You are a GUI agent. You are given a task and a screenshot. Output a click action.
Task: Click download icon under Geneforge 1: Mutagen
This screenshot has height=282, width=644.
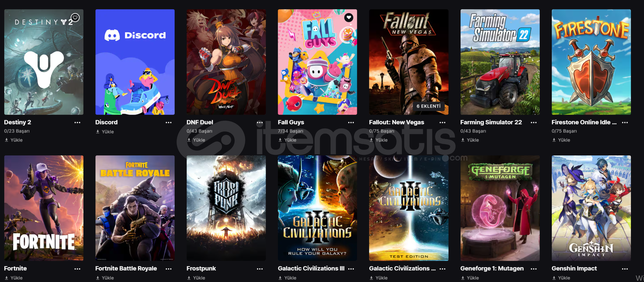coord(463,278)
